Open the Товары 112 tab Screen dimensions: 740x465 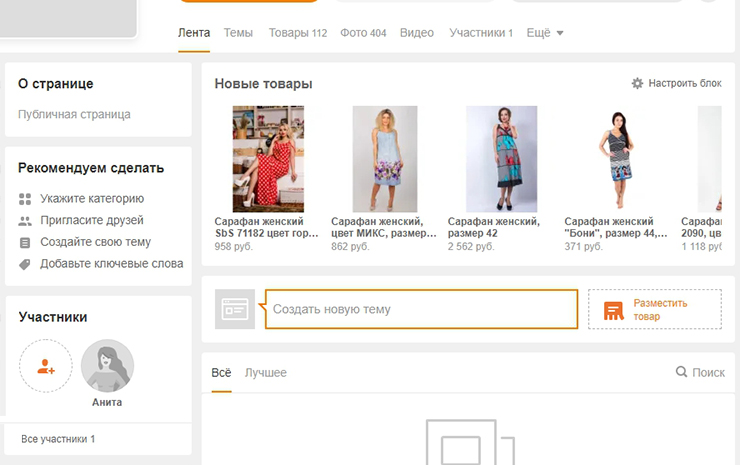pyautogui.click(x=298, y=33)
